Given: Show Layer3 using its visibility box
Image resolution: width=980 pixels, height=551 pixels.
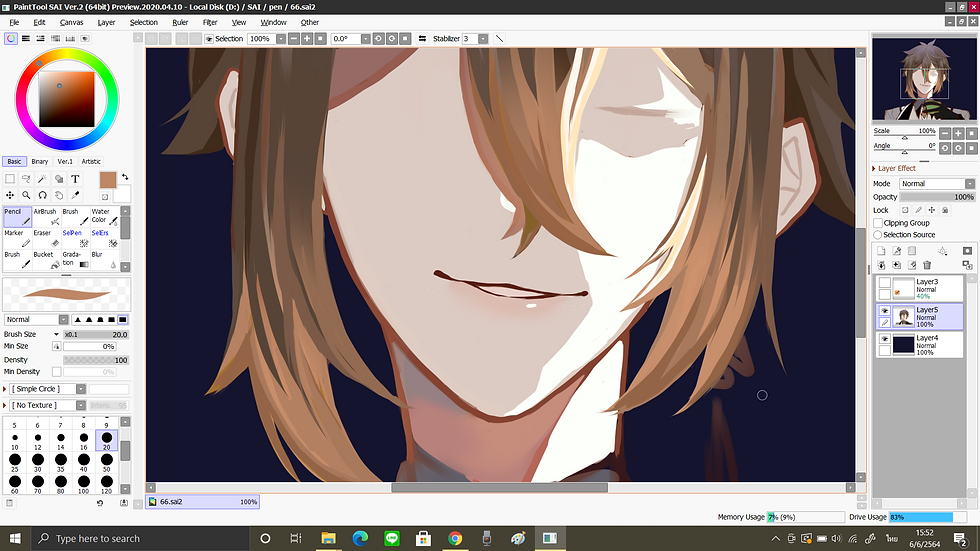Looking at the screenshot, I should click(884, 283).
